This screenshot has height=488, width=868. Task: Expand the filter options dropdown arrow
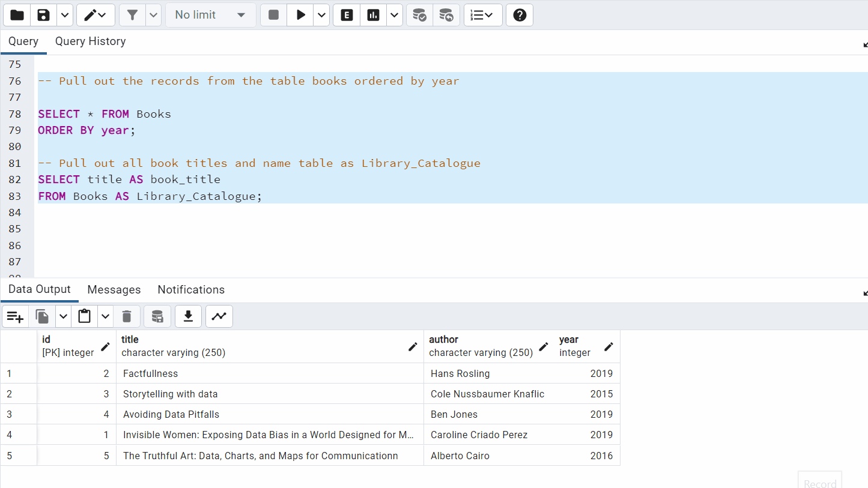tap(154, 15)
